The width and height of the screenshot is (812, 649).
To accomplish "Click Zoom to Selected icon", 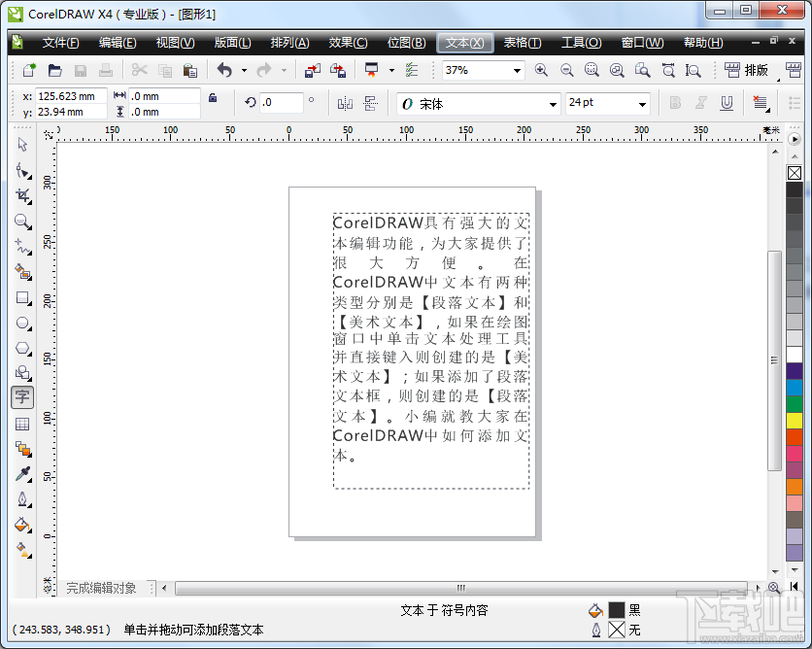I will click(x=592, y=70).
